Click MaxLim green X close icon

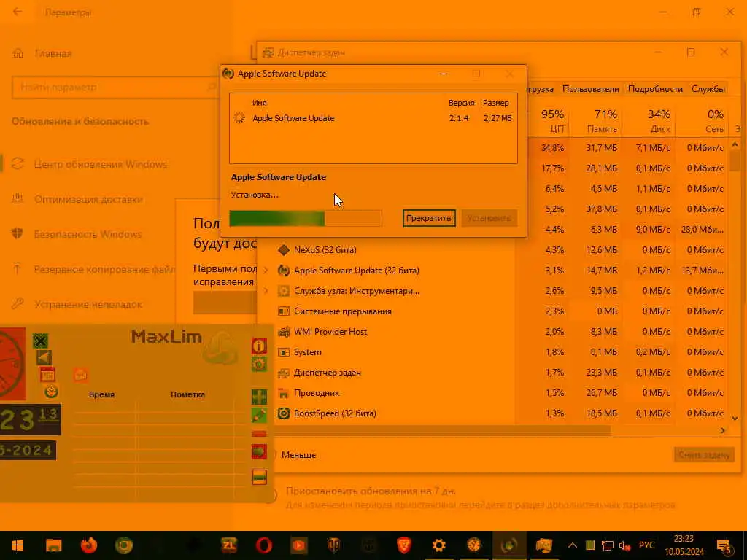(x=41, y=341)
